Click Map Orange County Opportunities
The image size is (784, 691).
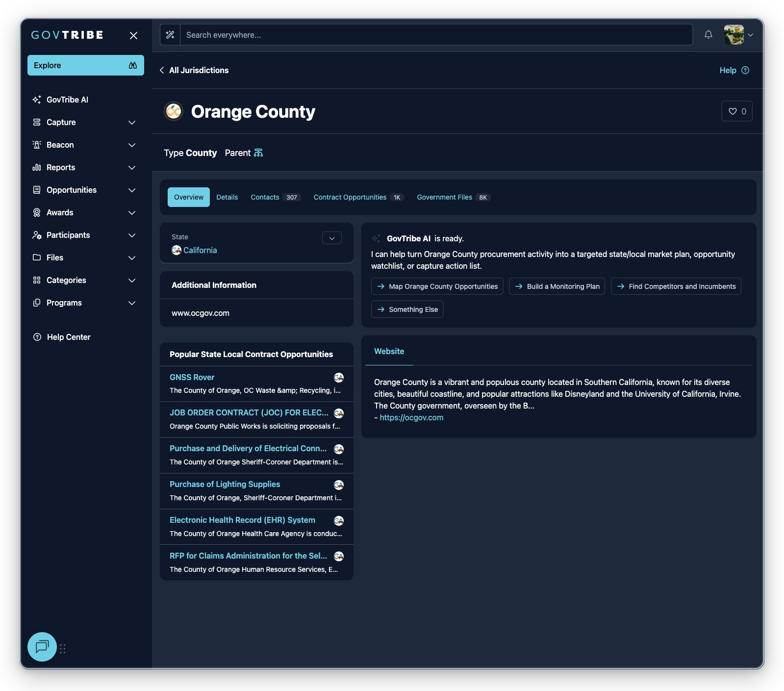[x=437, y=286]
